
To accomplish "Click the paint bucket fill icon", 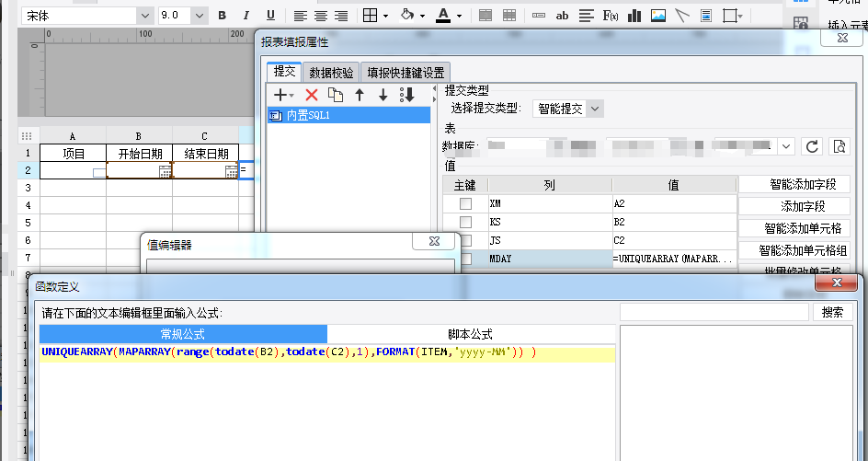I will click(406, 16).
